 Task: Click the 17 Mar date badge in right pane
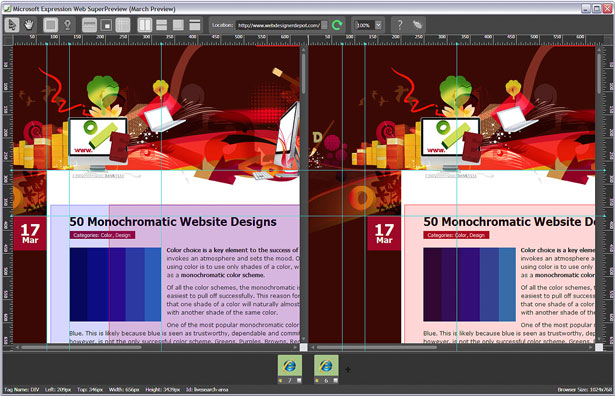coord(384,234)
